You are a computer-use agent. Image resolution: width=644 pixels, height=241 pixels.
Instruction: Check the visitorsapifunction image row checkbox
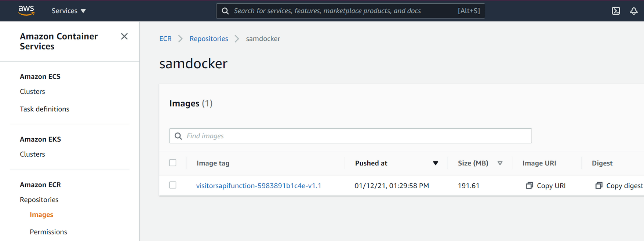click(x=173, y=185)
